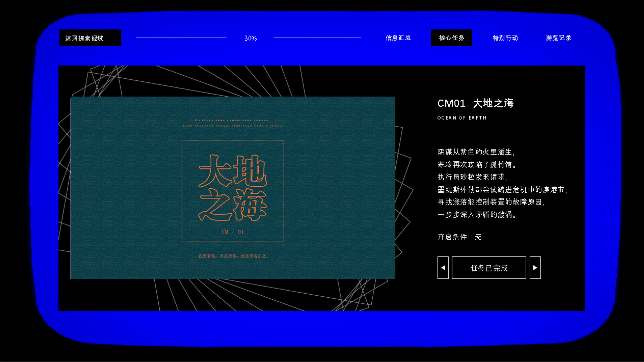Click the 开启条件 unlock condition text
Image resolution: width=644 pixels, height=362 pixels.
click(x=459, y=237)
